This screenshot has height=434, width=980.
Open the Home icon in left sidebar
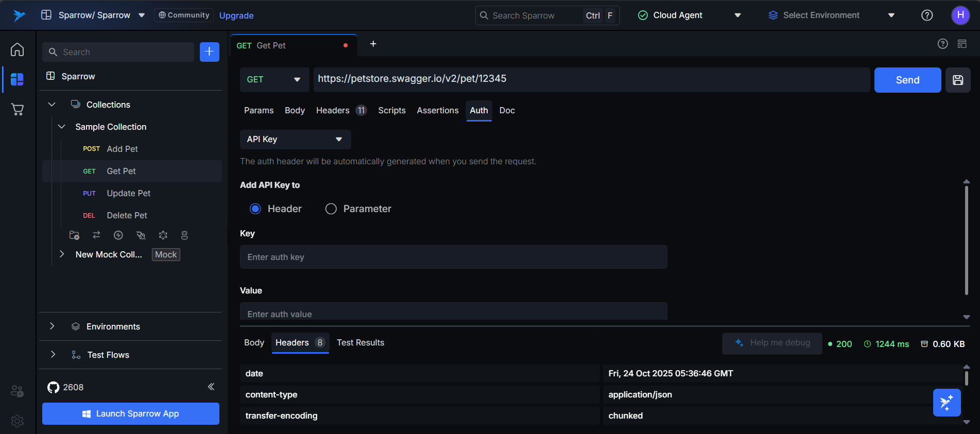pyautogui.click(x=18, y=49)
